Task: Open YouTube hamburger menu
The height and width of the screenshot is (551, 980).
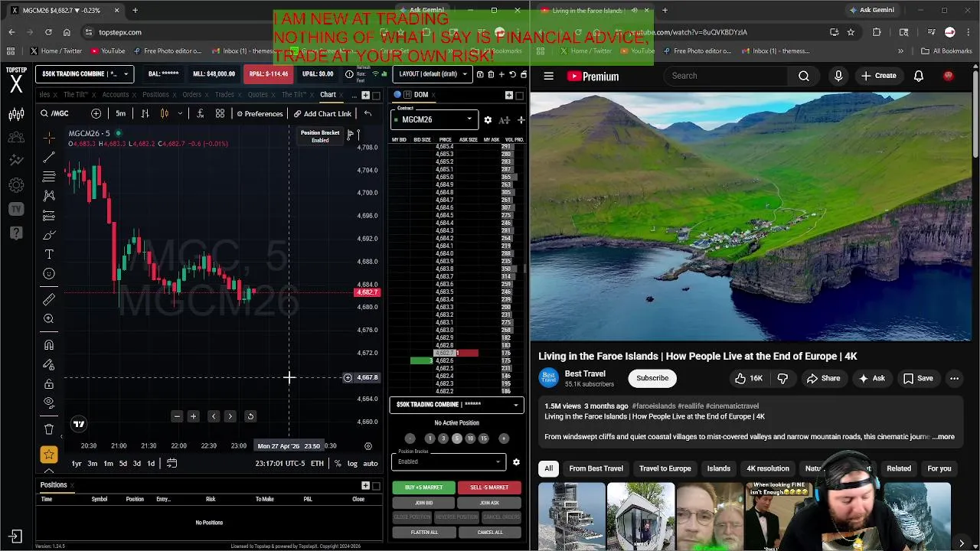Action: (549, 76)
